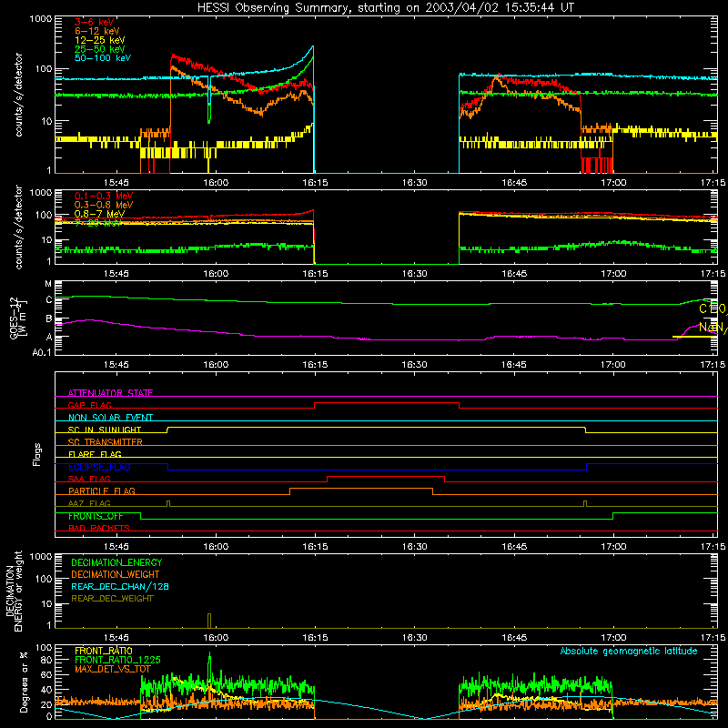Click the FRONTS_OFF flag label
Viewport: 728px width, 728px height.
point(96,516)
